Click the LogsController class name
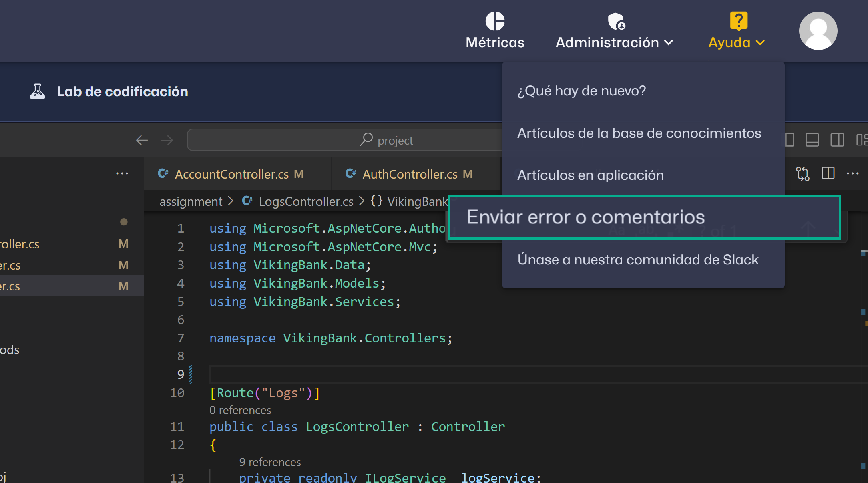This screenshot has width=868, height=483. (x=357, y=427)
